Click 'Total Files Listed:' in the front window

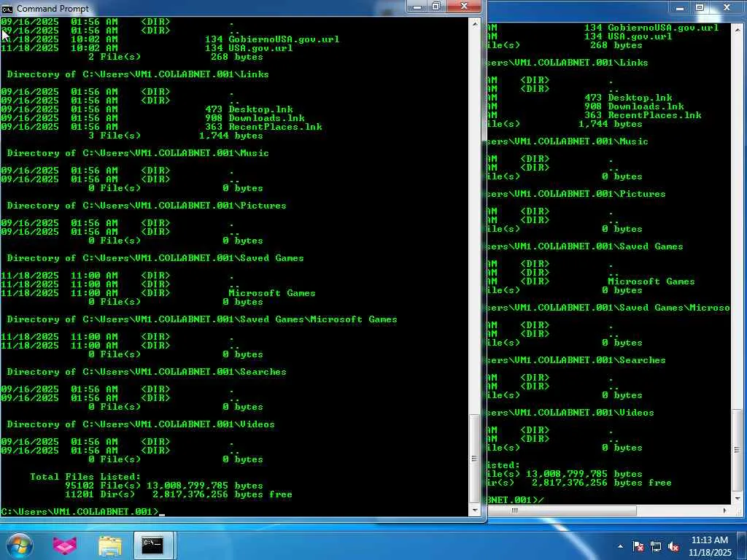[85, 477]
